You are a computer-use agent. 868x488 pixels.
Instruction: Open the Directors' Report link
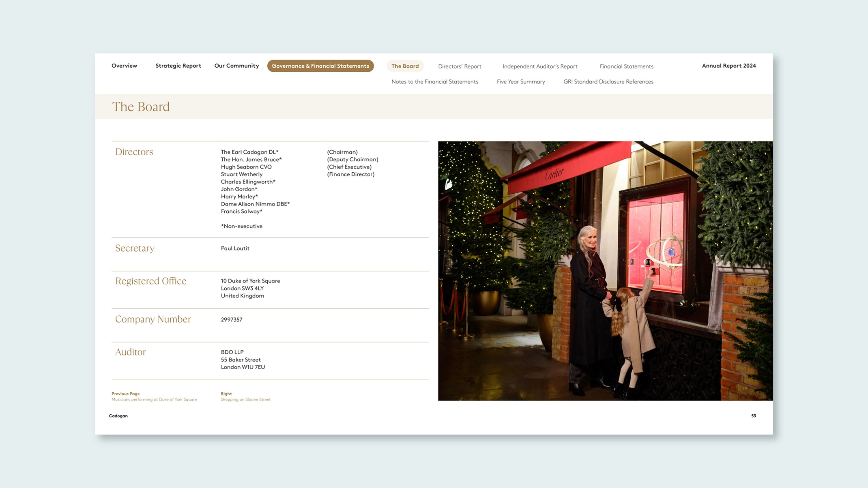coord(460,66)
